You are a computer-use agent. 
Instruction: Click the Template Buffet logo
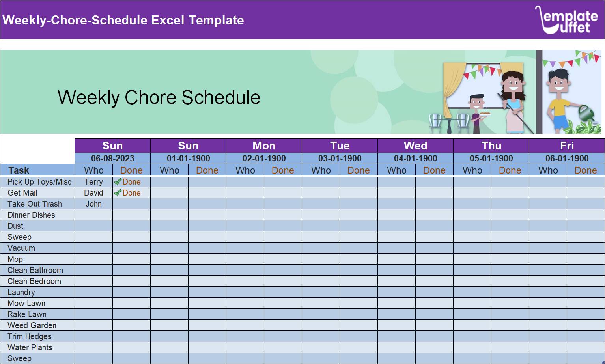[x=566, y=20]
